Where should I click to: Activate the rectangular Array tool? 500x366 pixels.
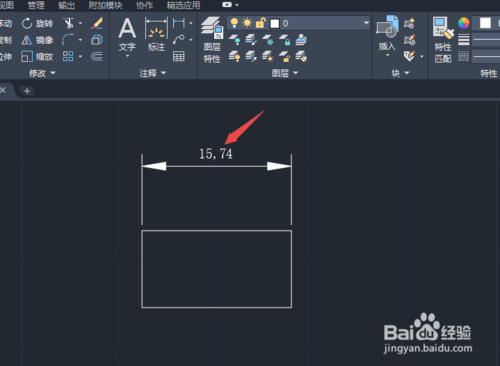(68, 56)
